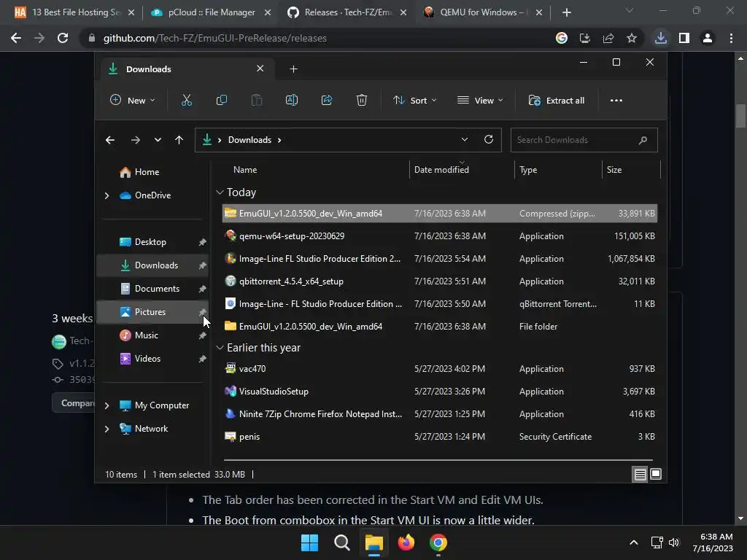
Task: Select the vac470 application
Action: [440, 368]
